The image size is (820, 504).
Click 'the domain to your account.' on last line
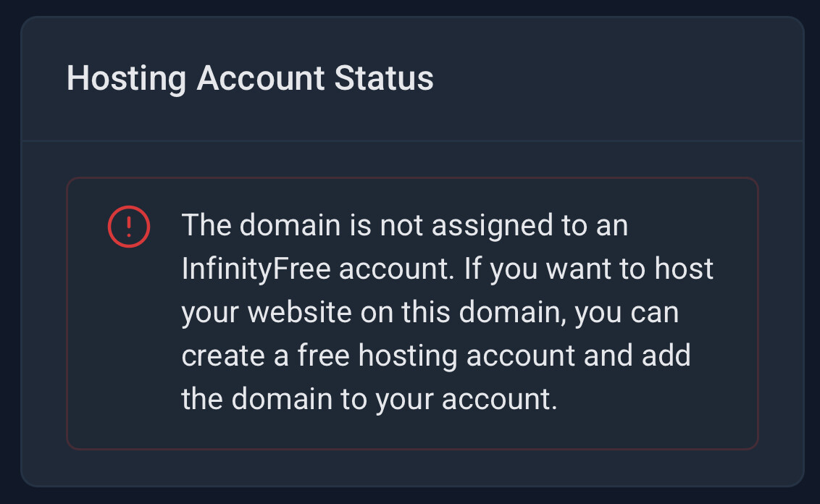(369, 400)
